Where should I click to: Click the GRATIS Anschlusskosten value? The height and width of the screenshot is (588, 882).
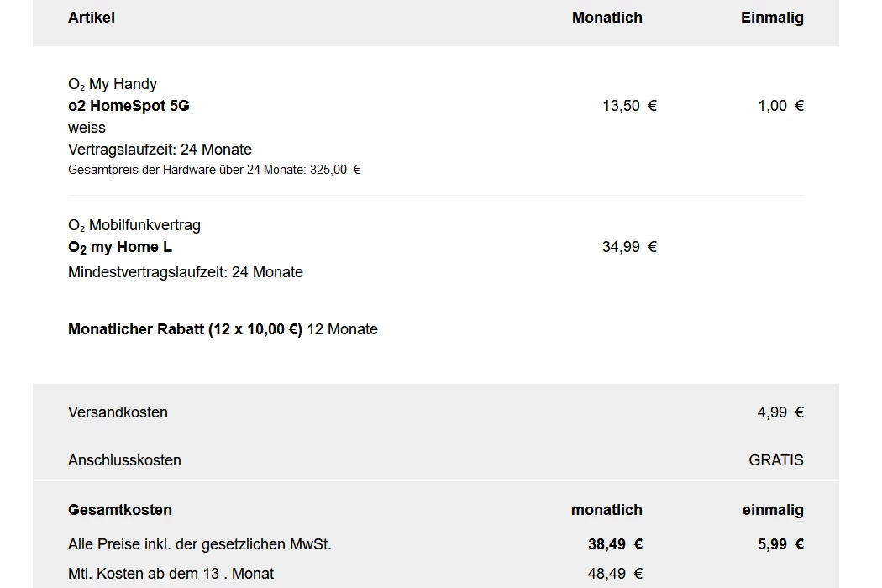pyautogui.click(x=775, y=460)
